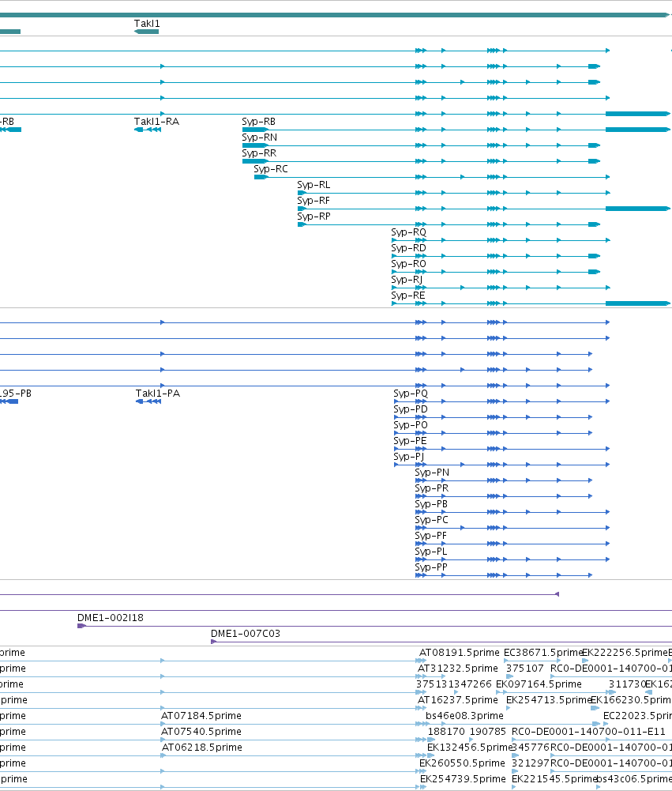Open the EK260550.5prime EST label

[462, 763]
